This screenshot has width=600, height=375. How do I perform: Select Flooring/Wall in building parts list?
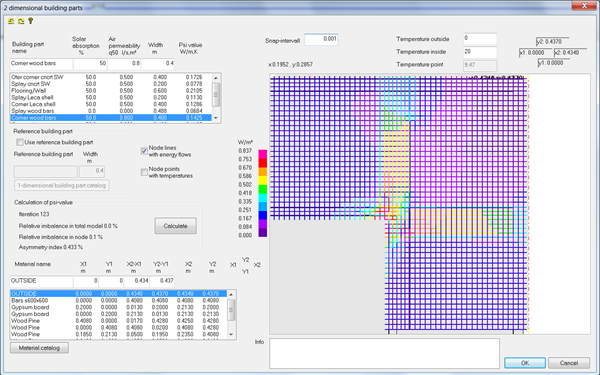click(111, 91)
